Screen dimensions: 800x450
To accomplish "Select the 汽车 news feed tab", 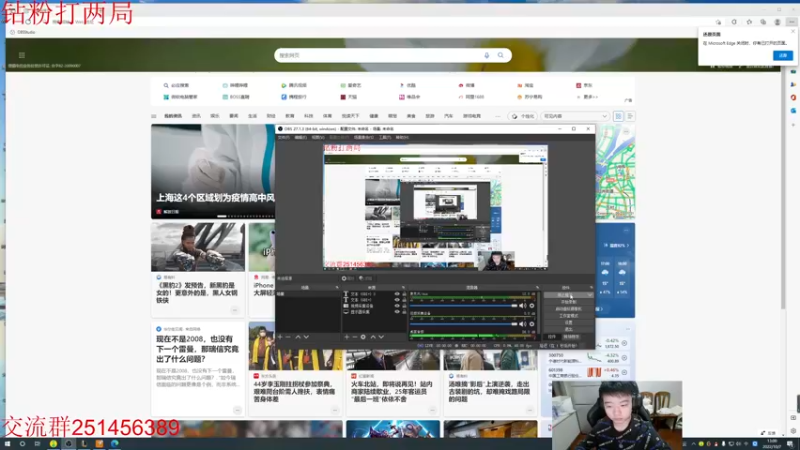I will (x=448, y=116).
